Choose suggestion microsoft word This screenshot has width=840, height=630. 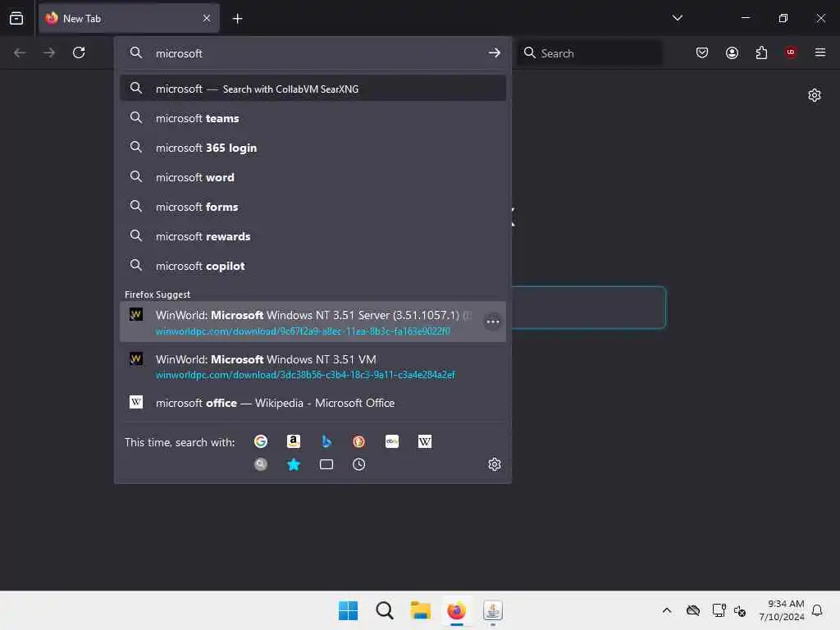pos(313,177)
